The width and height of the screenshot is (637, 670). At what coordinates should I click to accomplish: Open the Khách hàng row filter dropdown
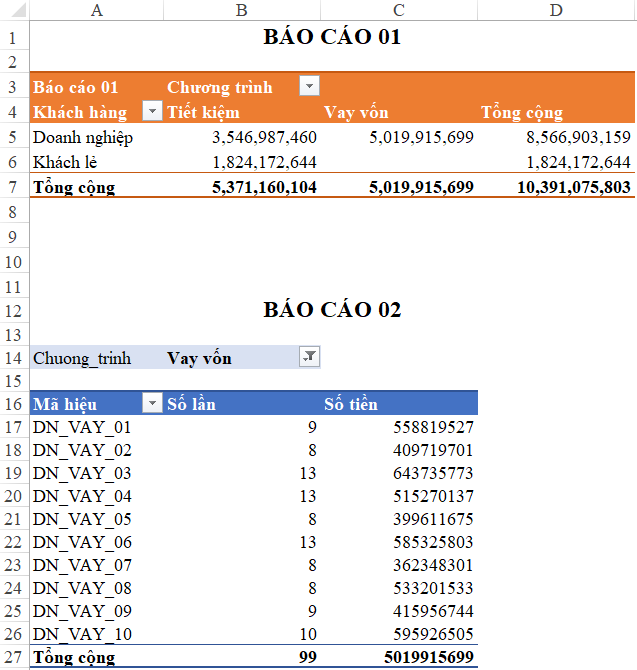[152, 111]
